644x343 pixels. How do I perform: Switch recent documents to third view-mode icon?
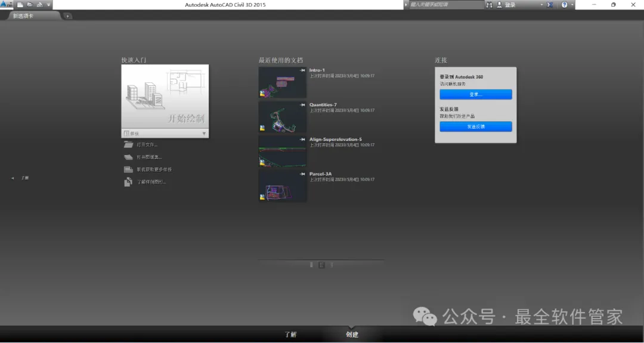(332, 265)
